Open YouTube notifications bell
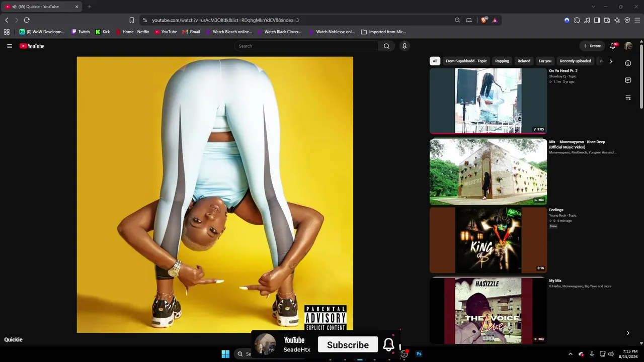644x362 pixels. 613,46
